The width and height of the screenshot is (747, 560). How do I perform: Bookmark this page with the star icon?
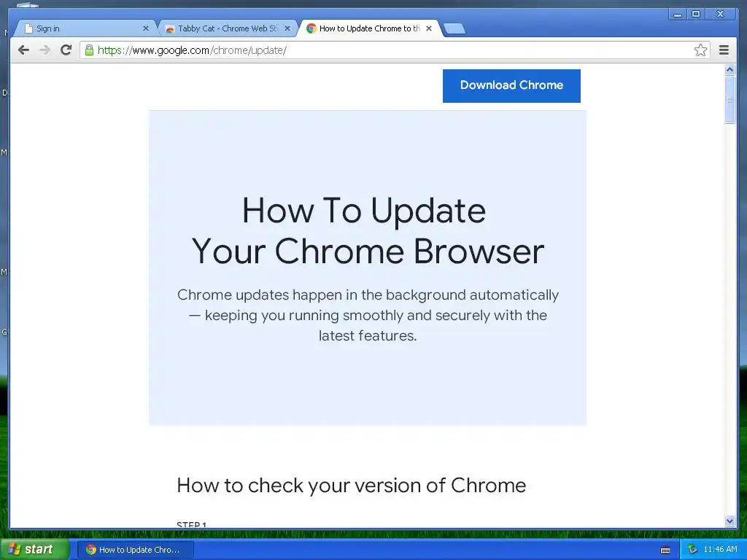click(700, 50)
